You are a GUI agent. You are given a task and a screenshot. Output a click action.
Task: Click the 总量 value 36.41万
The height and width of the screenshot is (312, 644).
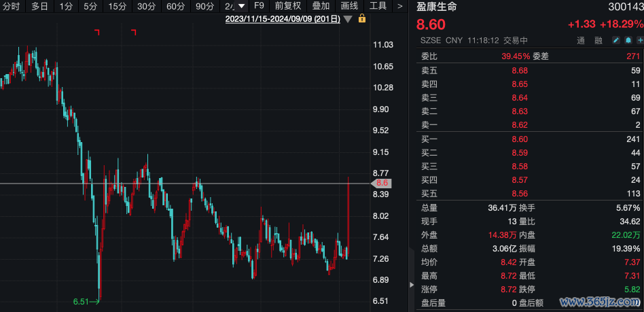click(502, 208)
